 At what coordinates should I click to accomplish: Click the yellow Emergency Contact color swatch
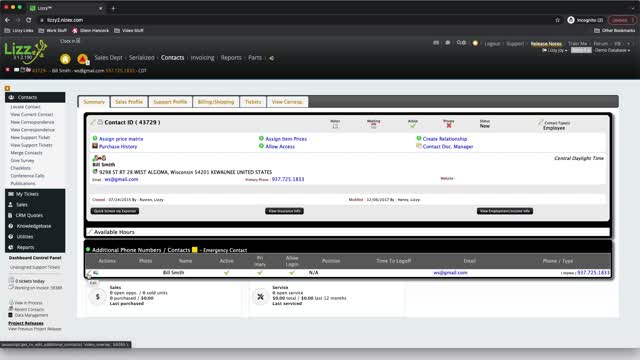(x=195, y=250)
